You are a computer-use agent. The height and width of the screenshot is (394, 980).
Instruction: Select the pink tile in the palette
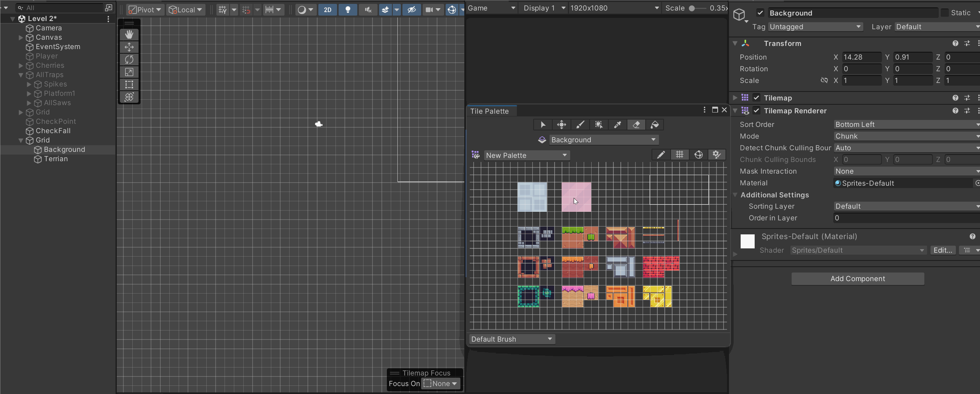click(576, 197)
